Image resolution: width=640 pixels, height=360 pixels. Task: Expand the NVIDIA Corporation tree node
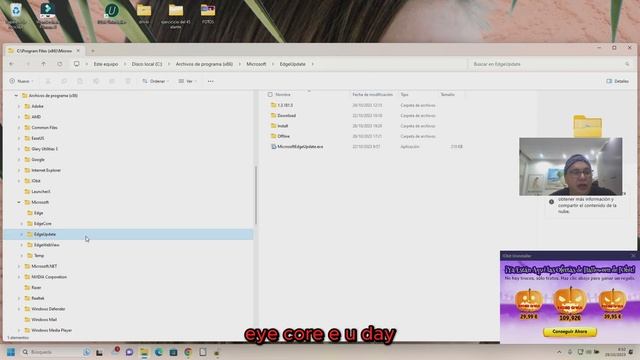click(x=19, y=277)
